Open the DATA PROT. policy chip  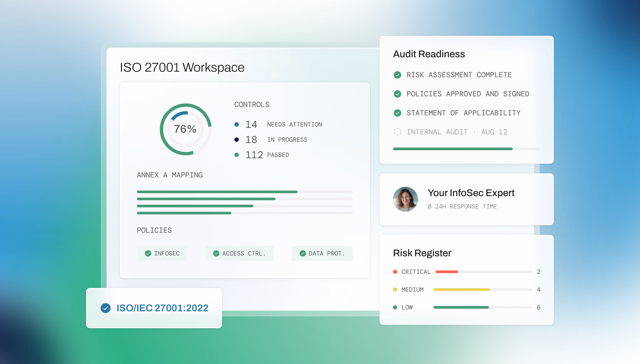pos(322,253)
